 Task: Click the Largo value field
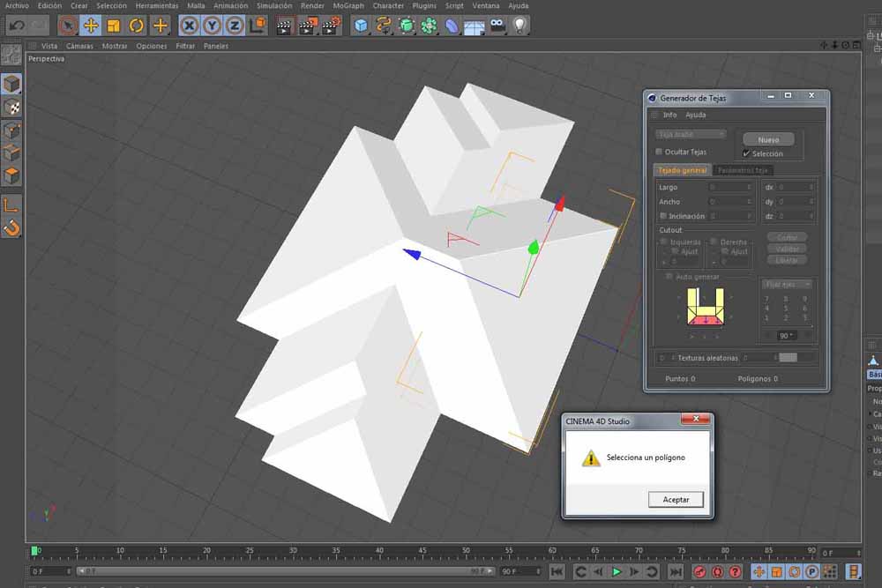click(x=730, y=187)
